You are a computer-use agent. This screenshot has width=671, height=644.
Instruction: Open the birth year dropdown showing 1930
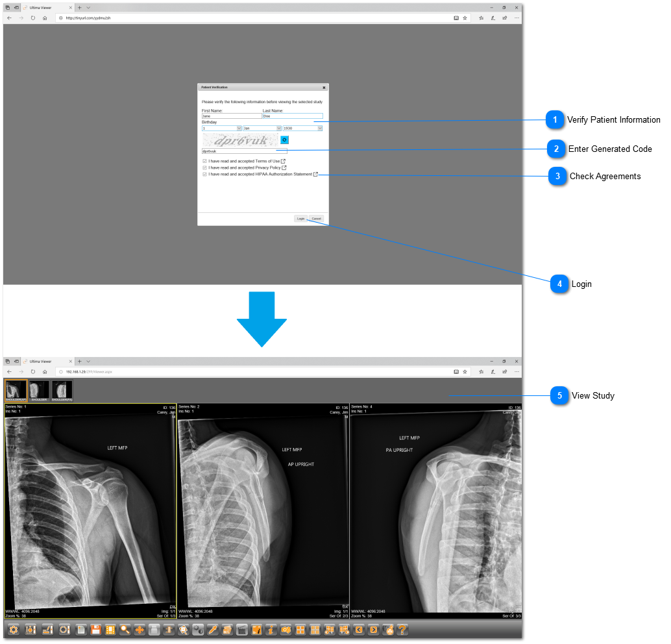pyautogui.click(x=303, y=128)
